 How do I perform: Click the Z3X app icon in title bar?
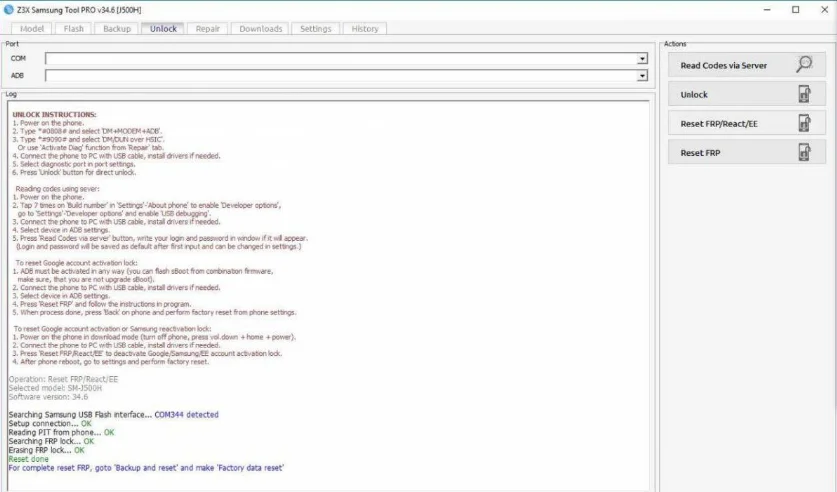pos(9,10)
